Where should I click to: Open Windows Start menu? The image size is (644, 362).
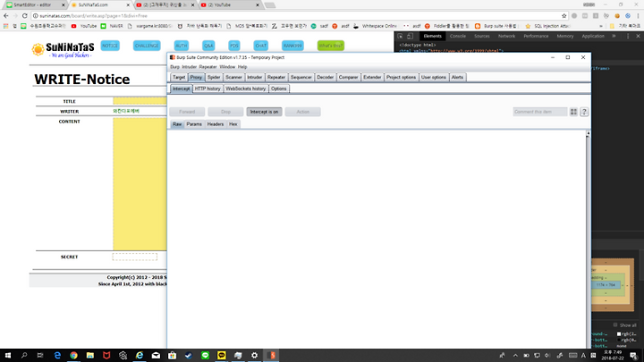[8, 356]
